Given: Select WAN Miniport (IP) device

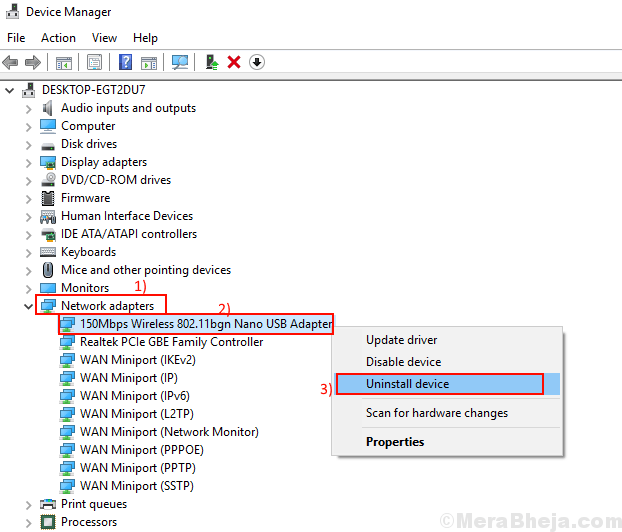Looking at the screenshot, I should point(129,378).
